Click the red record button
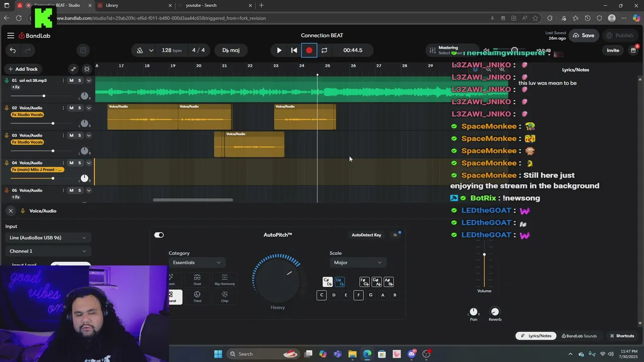 click(309, 50)
